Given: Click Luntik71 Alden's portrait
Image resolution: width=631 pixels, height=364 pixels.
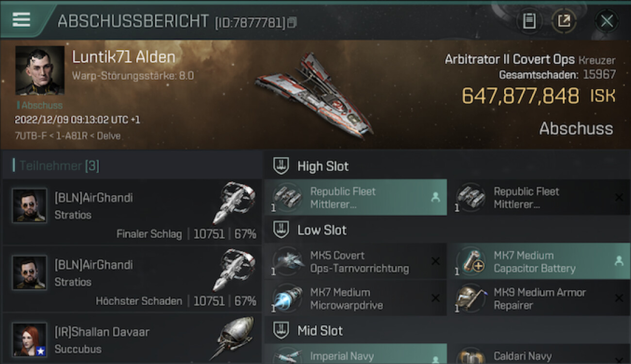Looking at the screenshot, I should pyautogui.click(x=40, y=70).
